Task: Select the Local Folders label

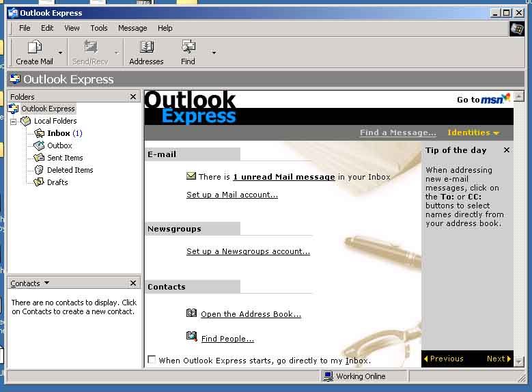Action: tap(55, 121)
